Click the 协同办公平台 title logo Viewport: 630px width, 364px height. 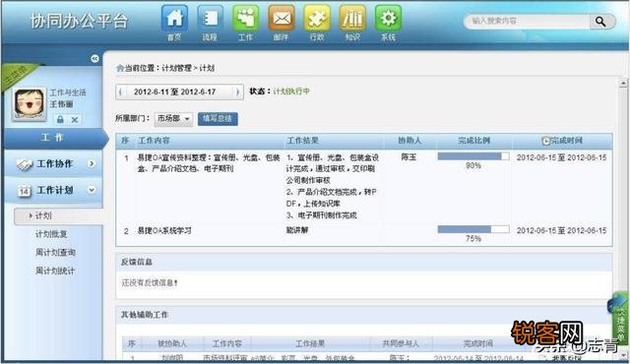click(x=79, y=21)
